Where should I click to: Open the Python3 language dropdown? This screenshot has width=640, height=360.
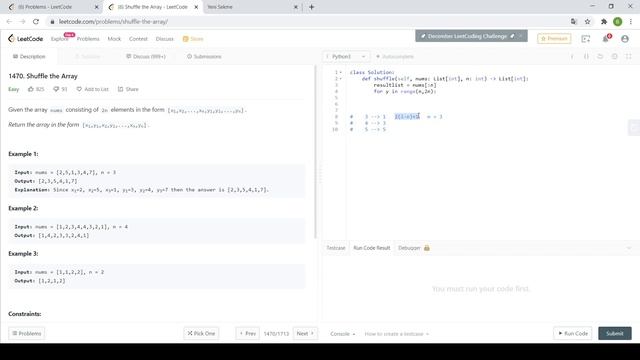coord(347,56)
